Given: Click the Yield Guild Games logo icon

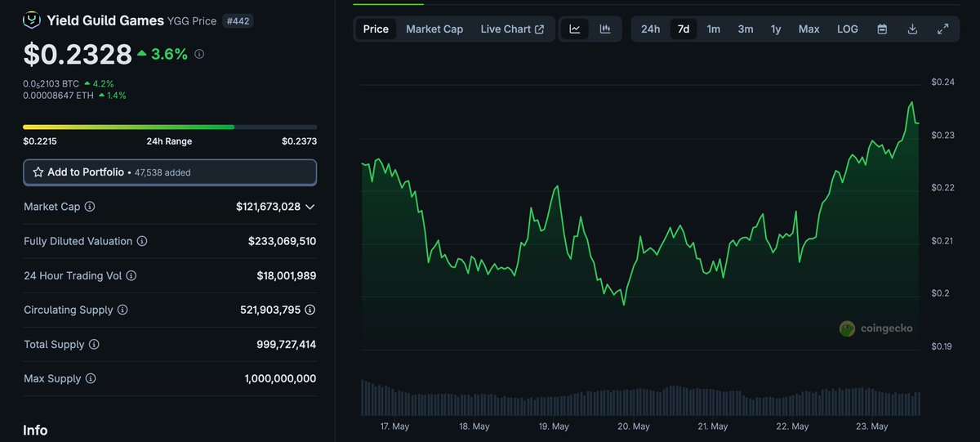Looking at the screenshot, I should tap(32, 20).
